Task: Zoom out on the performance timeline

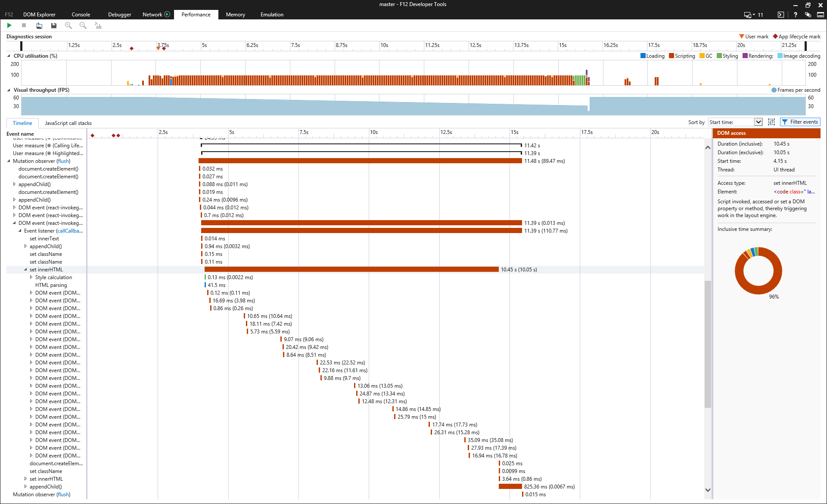Action: pyautogui.click(x=83, y=25)
